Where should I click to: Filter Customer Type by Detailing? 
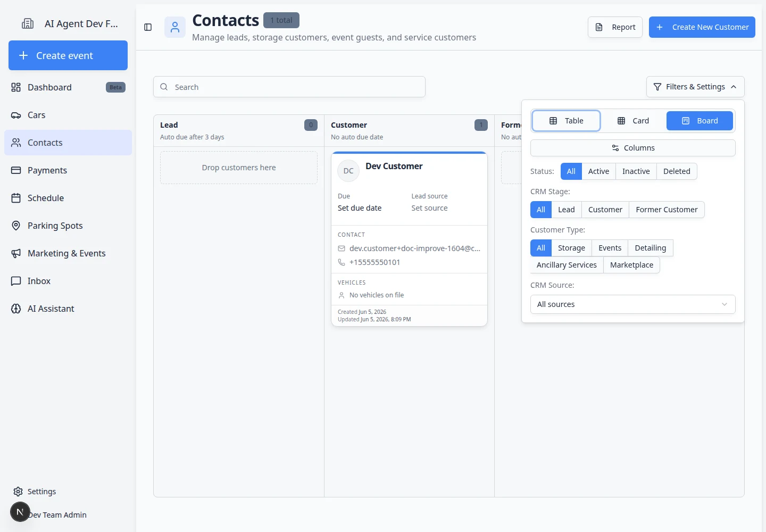pyautogui.click(x=650, y=248)
